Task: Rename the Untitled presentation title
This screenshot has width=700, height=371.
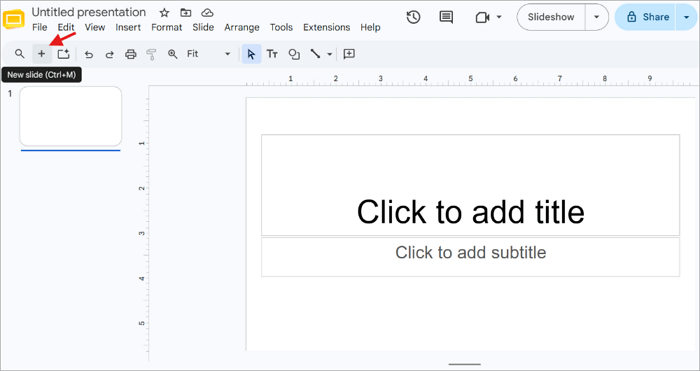Action: pos(89,12)
